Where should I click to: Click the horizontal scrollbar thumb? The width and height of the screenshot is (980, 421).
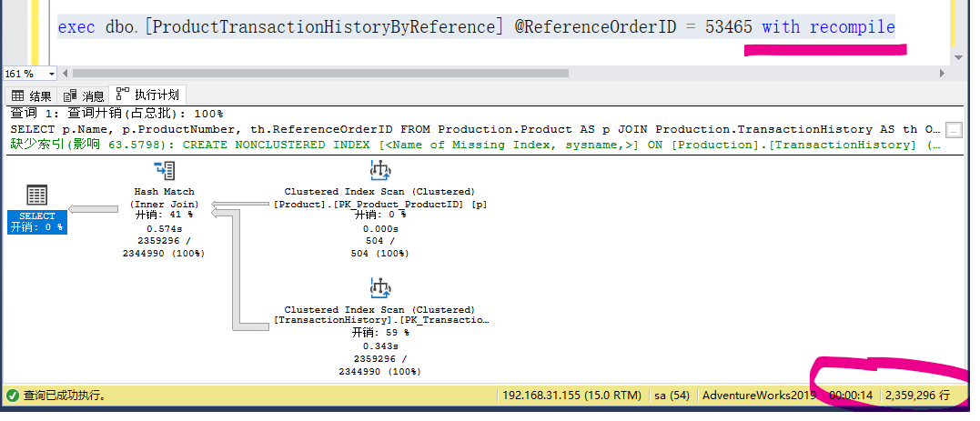pyautogui.click(x=320, y=74)
